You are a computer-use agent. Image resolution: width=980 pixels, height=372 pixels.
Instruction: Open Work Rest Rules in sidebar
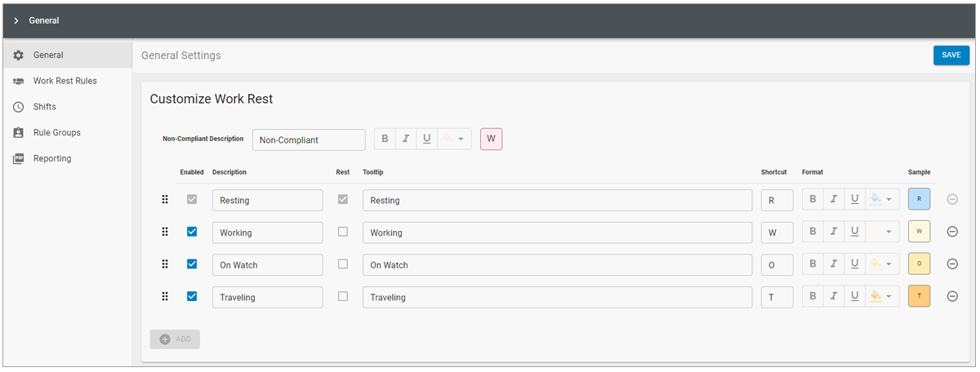65,81
